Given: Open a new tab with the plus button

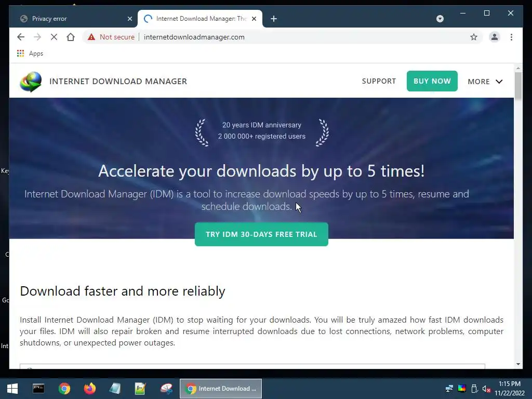Looking at the screenshot, I should [x=274, y=19].
